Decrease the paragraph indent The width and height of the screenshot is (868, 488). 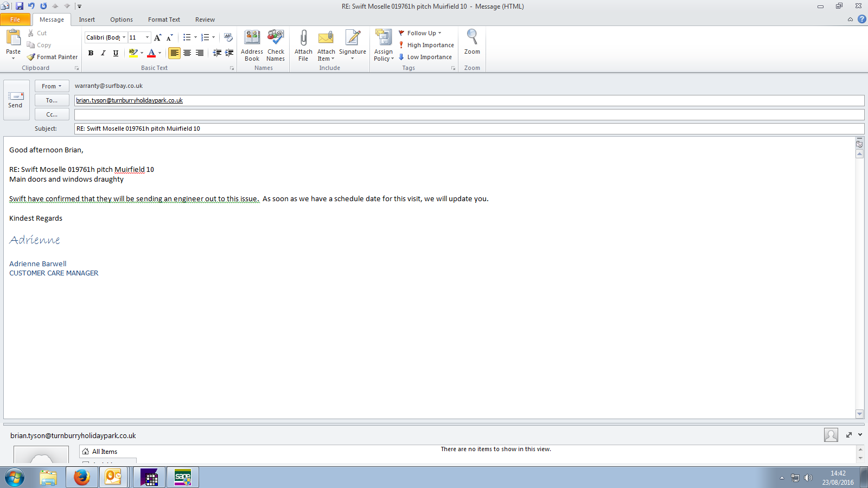[x=217, y=53]
